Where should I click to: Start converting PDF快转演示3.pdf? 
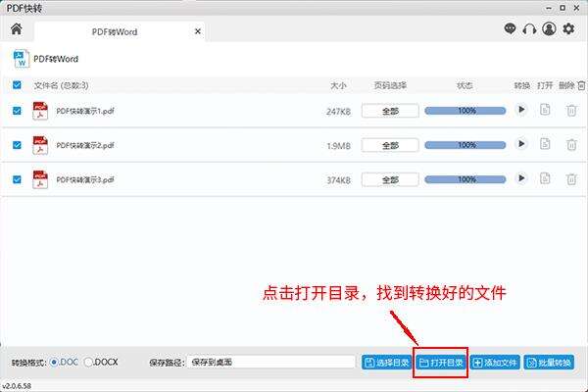(x=521, y=178)
